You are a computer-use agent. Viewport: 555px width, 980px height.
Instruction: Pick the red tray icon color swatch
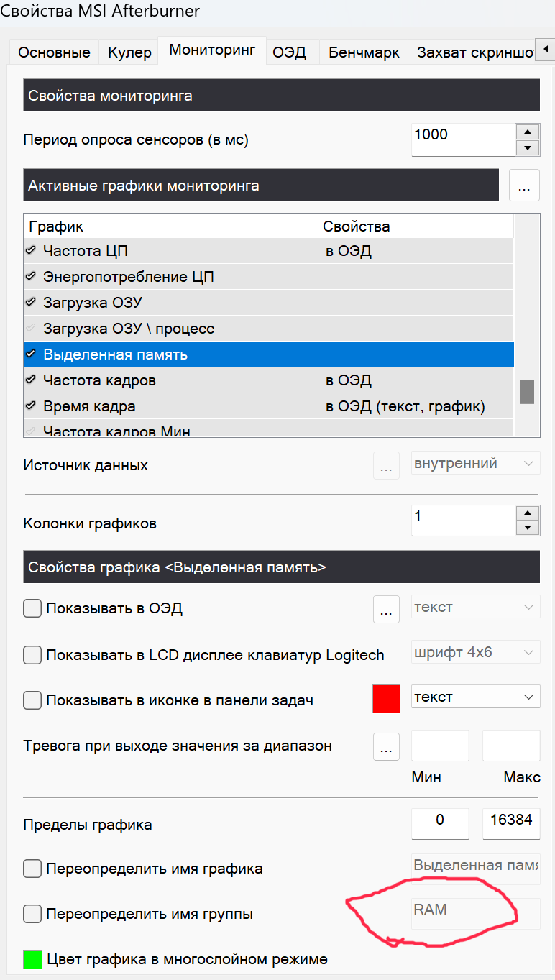386,700
